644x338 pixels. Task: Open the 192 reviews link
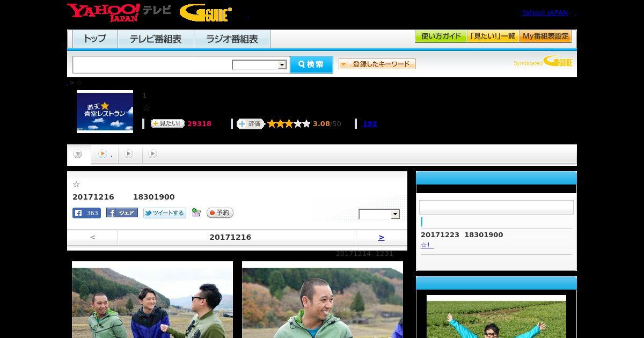370,124
